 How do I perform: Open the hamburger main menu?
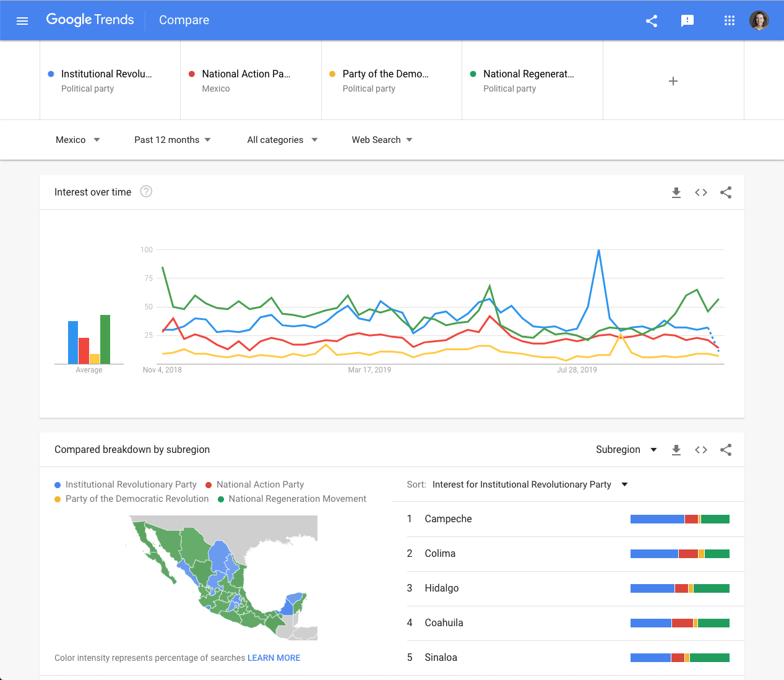pyautogui.click(x=22, y=21)
